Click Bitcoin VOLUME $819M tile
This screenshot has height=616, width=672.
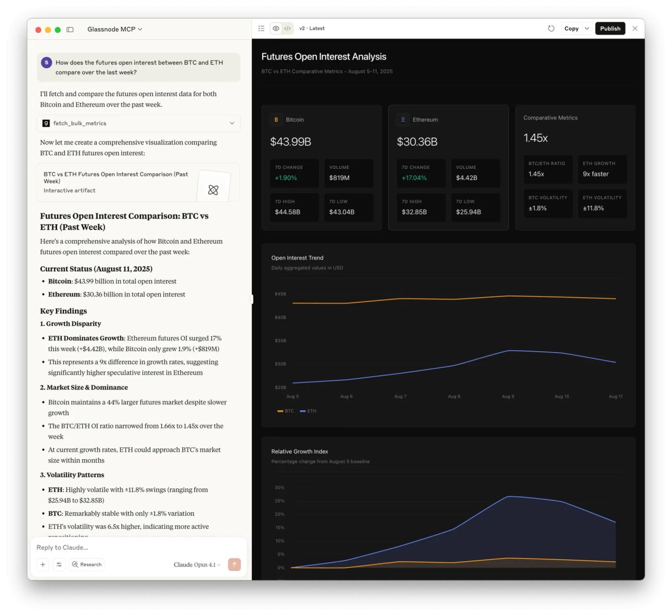click(x=349, y=173)
